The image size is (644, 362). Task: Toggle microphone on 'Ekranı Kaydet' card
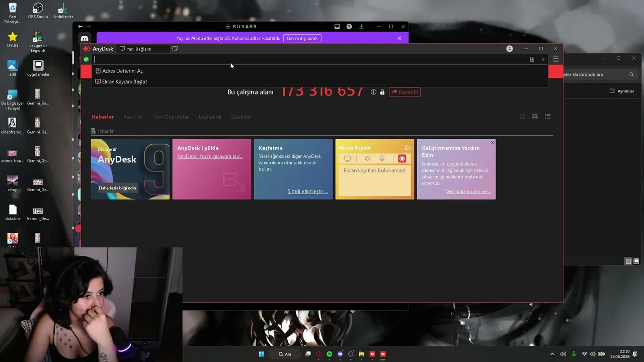point(382,158)
